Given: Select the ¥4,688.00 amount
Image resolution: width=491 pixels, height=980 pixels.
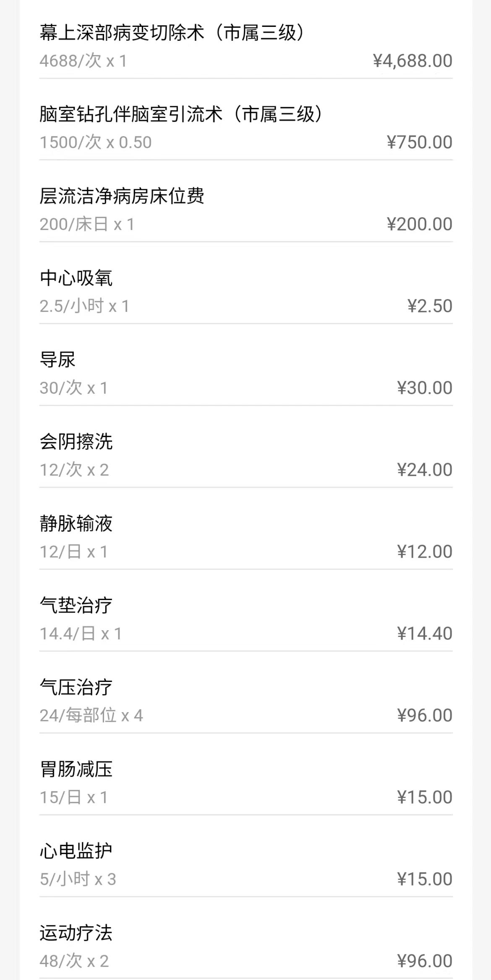Looking at the screenshot, I should point(413,61).
